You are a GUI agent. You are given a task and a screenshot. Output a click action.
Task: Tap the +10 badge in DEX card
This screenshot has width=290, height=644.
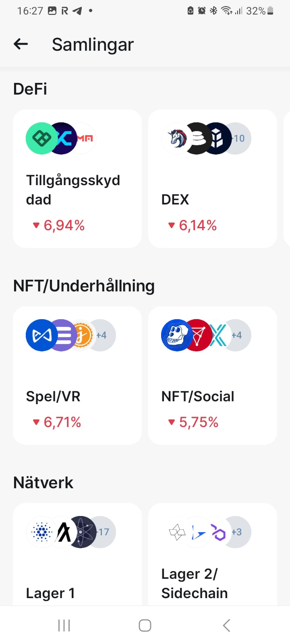click(240, 138)
